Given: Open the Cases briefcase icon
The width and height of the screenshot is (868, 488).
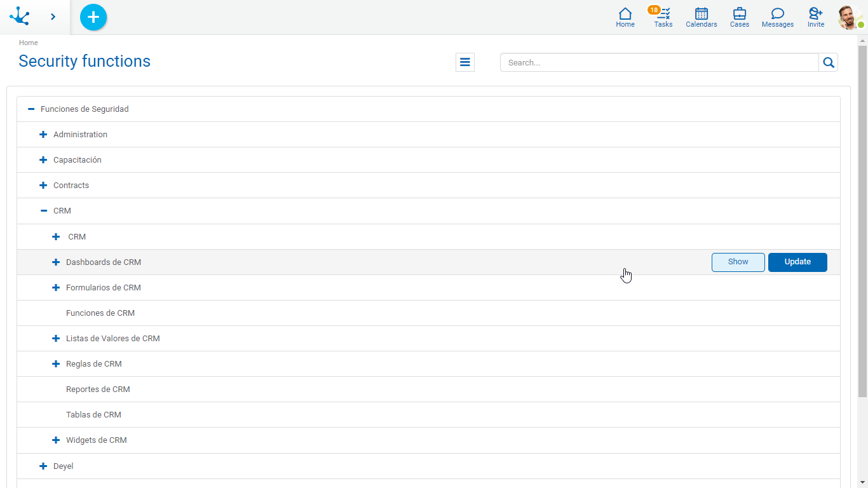Looking at the screenshot, I should click(740, 17).
